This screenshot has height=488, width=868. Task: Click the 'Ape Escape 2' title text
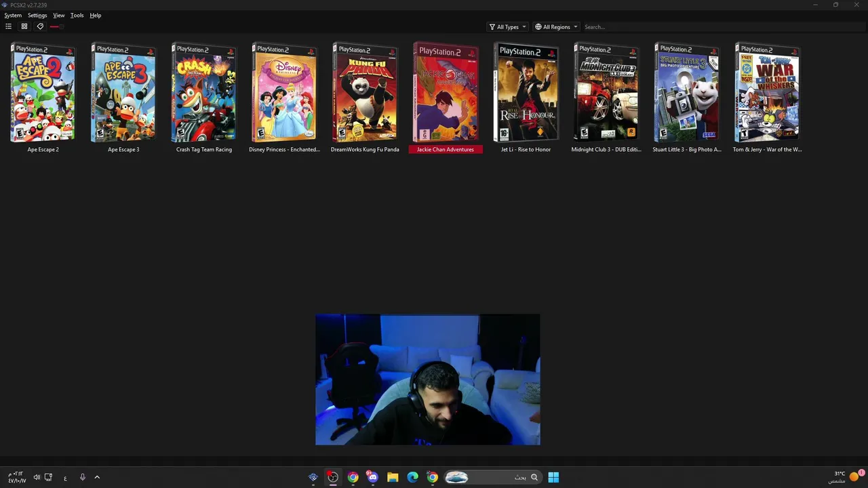click(43, 149)
